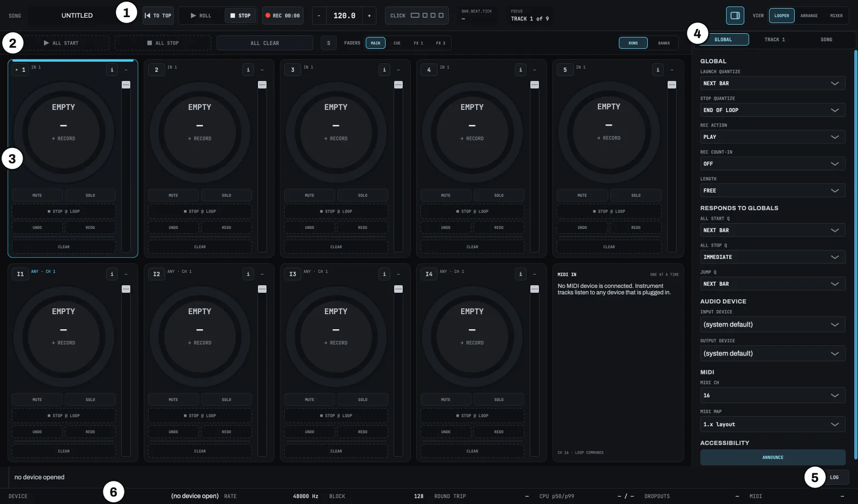The height and width of the screenshot is (504, 858).
Task: Open the Launch Quantize dropdown
Action: (x=773, y=83)
